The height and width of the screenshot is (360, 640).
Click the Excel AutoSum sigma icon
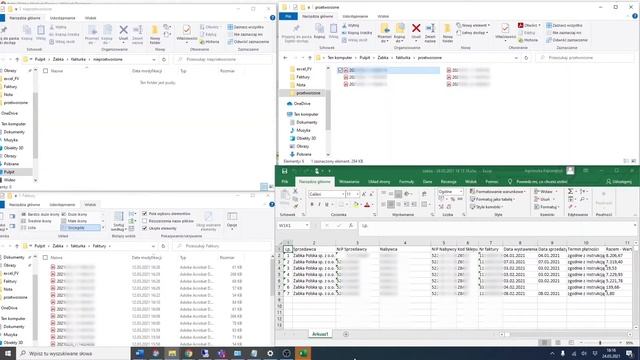coord(570,191)
